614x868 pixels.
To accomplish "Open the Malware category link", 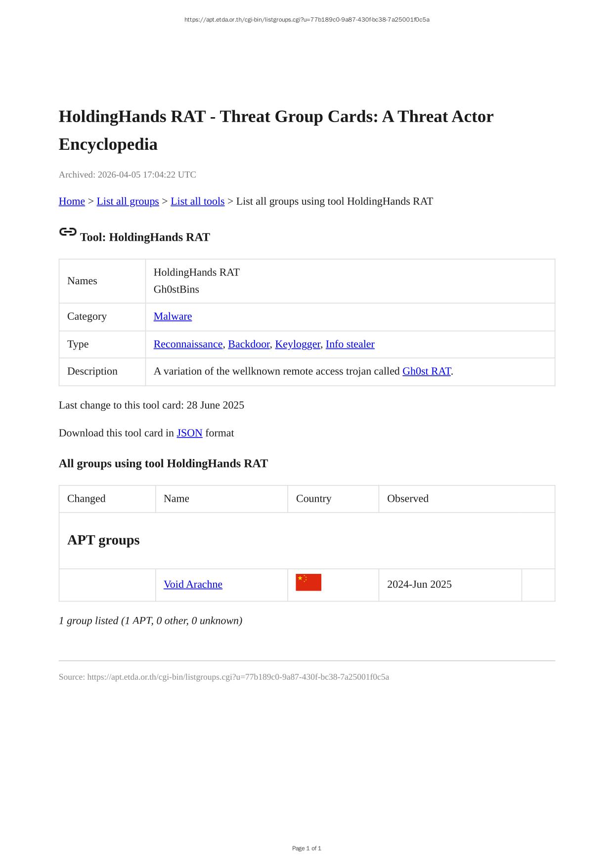I will click(173, 316).
